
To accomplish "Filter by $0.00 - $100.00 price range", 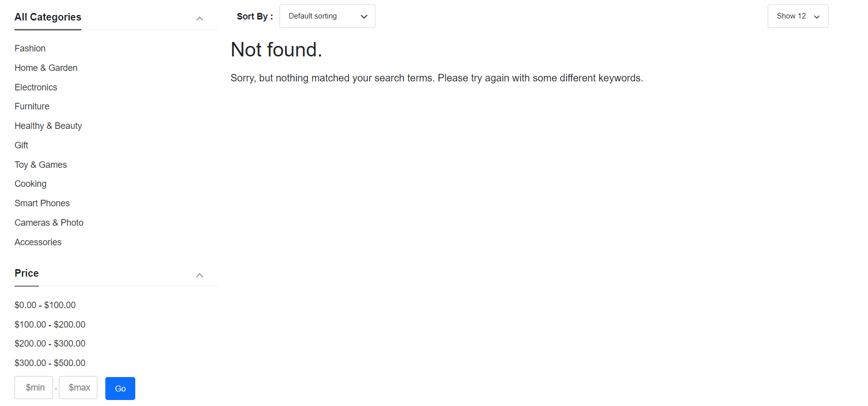I will (x=45, y=305).
